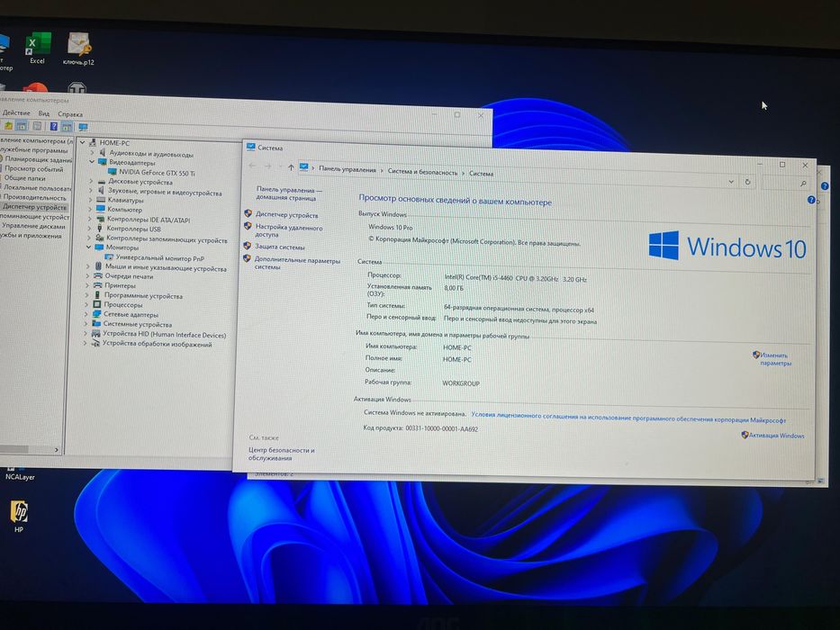Open the Диспетчер устройств link in System window
This screenshot has height=630, width=840.
tap(286, 215)
